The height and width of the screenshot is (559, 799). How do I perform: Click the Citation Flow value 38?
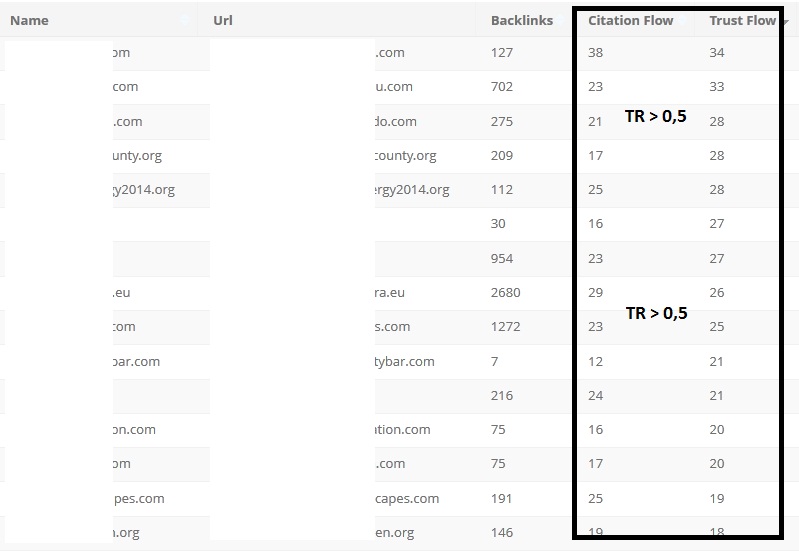596,53
